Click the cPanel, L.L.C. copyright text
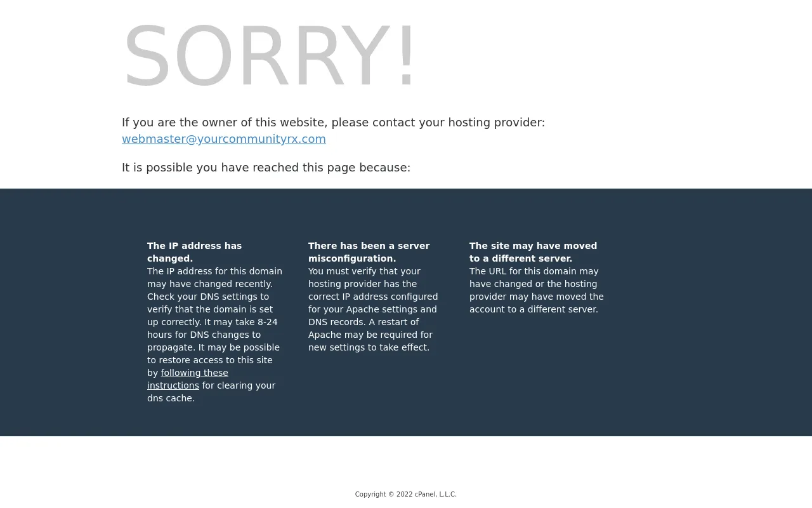Screen dimensions: 812x508 [x=406, y=494]
